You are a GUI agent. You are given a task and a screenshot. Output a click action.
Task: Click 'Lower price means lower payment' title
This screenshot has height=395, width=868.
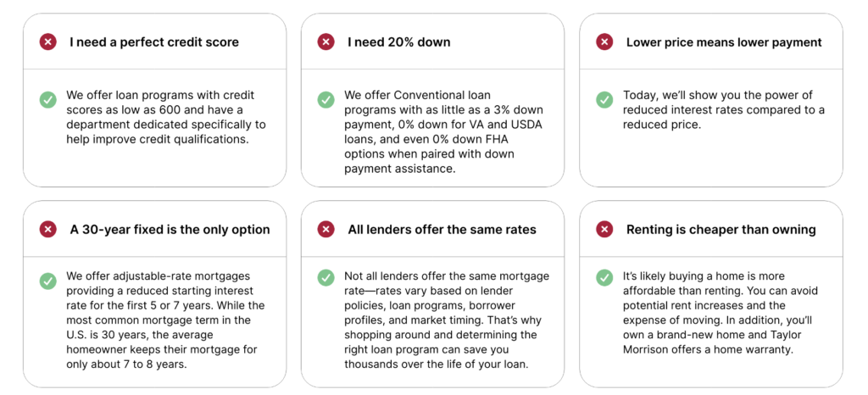point(724,42)
